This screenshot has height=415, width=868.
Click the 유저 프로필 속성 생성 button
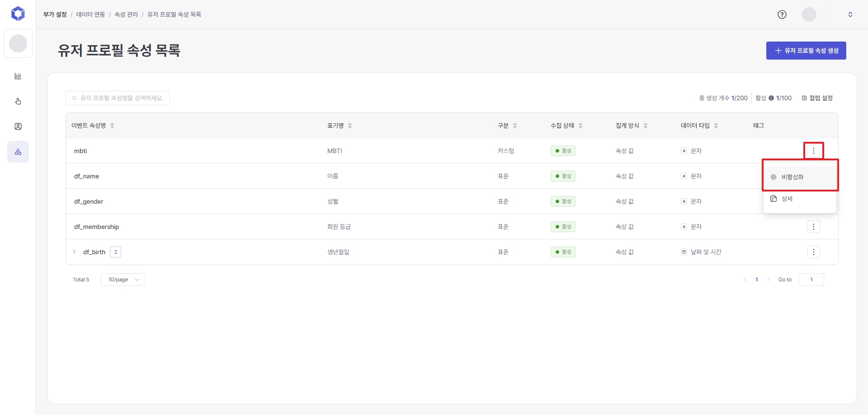pyautogui.click(x=806, y=51)
